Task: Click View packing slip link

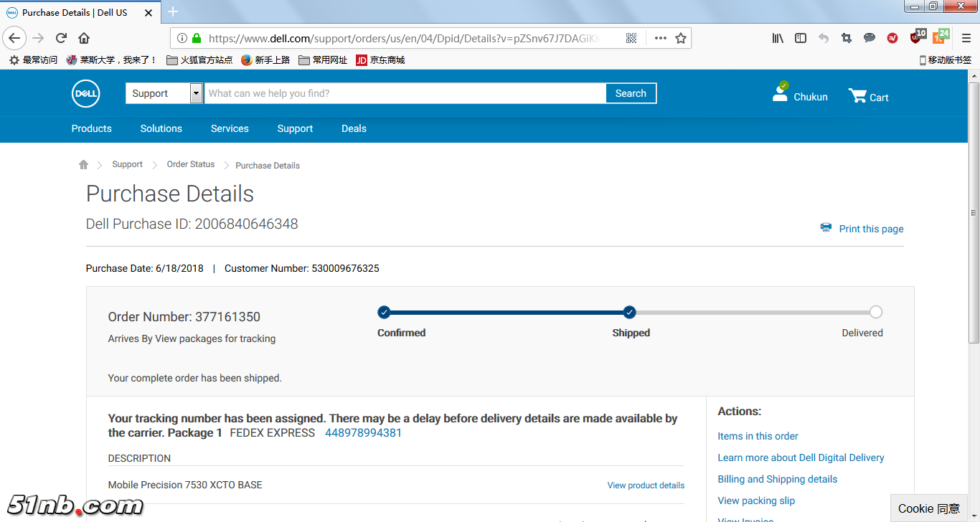Action: (x=756, y=500)
